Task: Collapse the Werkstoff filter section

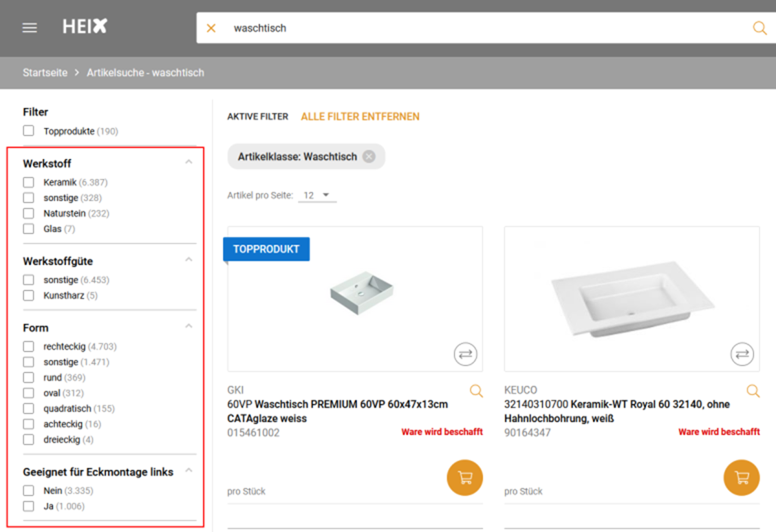Action: [x=188, y=163]
